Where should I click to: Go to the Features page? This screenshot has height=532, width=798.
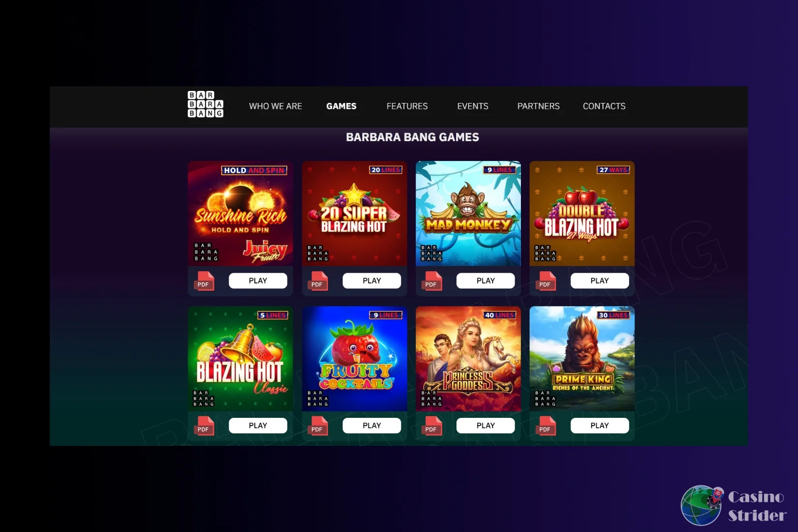(x=407, y=106)
